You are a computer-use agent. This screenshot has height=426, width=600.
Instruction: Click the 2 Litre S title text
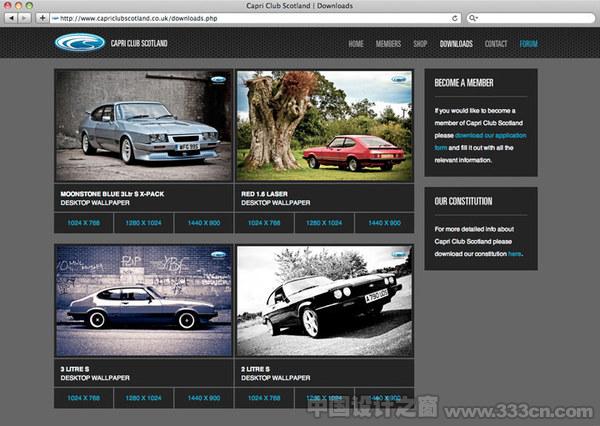(255, 369)
